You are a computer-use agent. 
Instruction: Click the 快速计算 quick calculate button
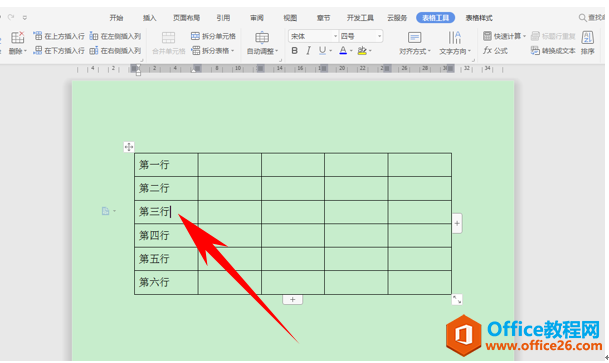[504, 36]
